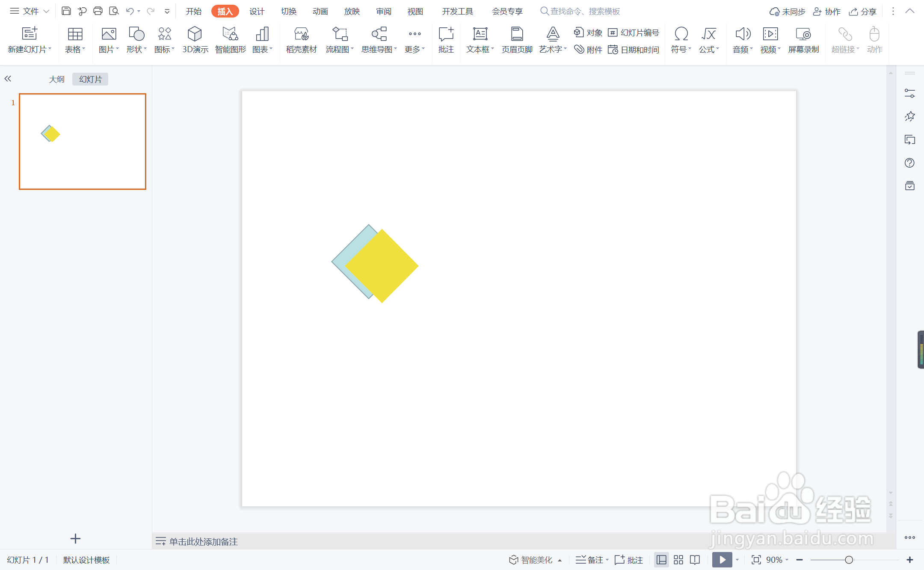Viewport: 924px width, 570px height.
Task: Switch to normal view in status bar
Action: (661, 560)
